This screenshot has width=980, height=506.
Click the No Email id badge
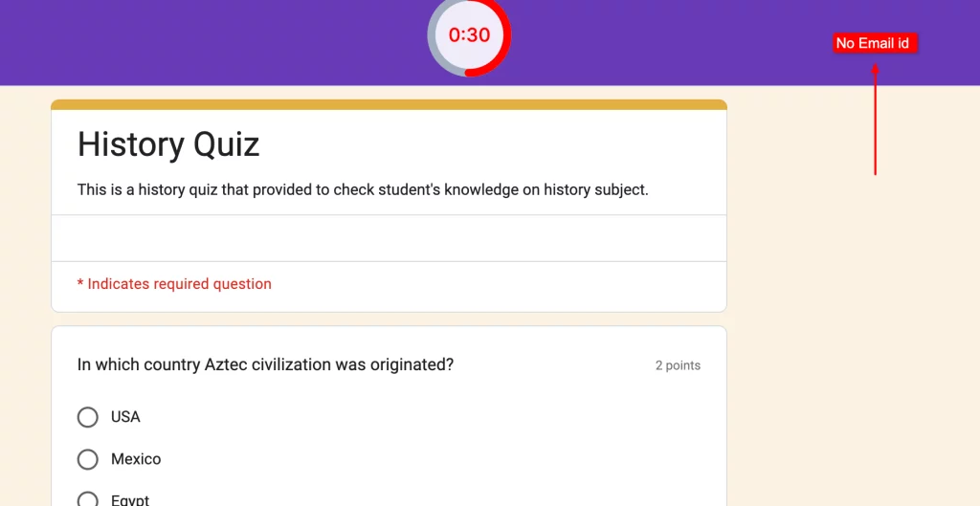coord(873,43)
